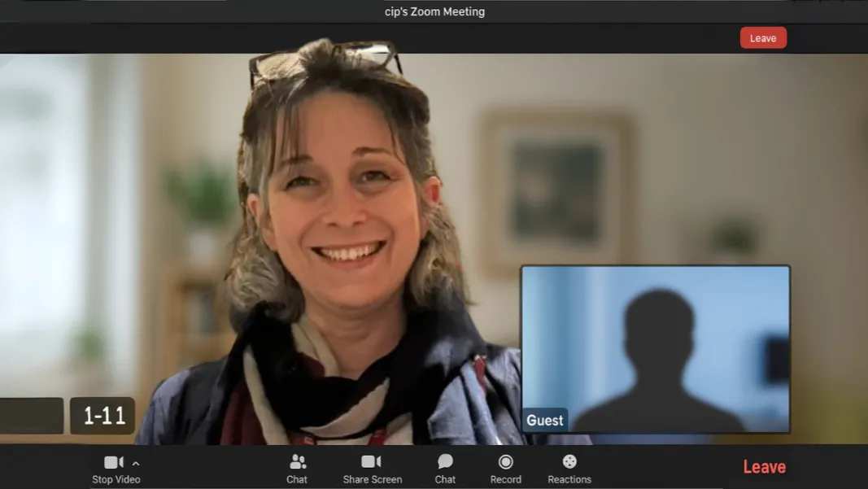Expand video options caret beside Stop Video

[136, 464]
